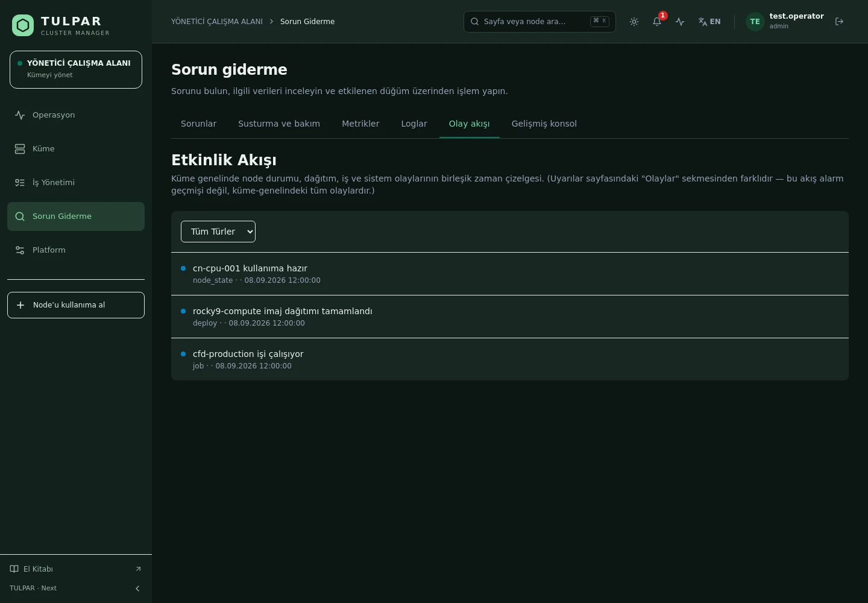Image resolution: width=868 pixels, height=603 pixels.
Task: Navigate to Küme in the sidebar
Action: (76, 149)
